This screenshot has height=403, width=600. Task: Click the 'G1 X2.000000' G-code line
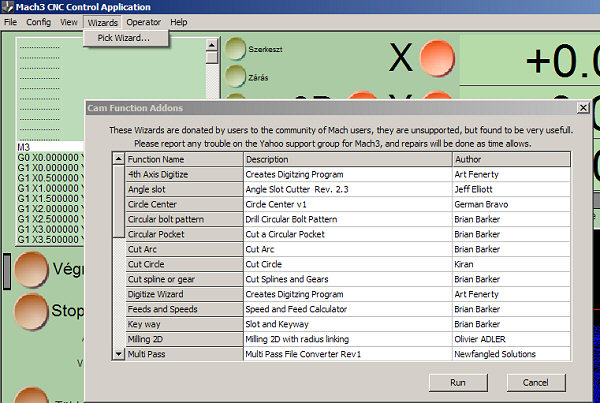point(50,209)
